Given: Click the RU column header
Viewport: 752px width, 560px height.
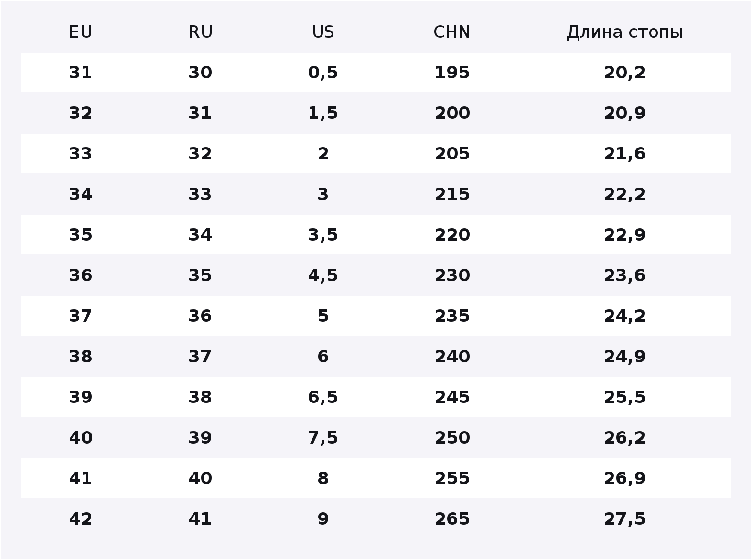Looking at the screenshot, I should coord(200,32).
